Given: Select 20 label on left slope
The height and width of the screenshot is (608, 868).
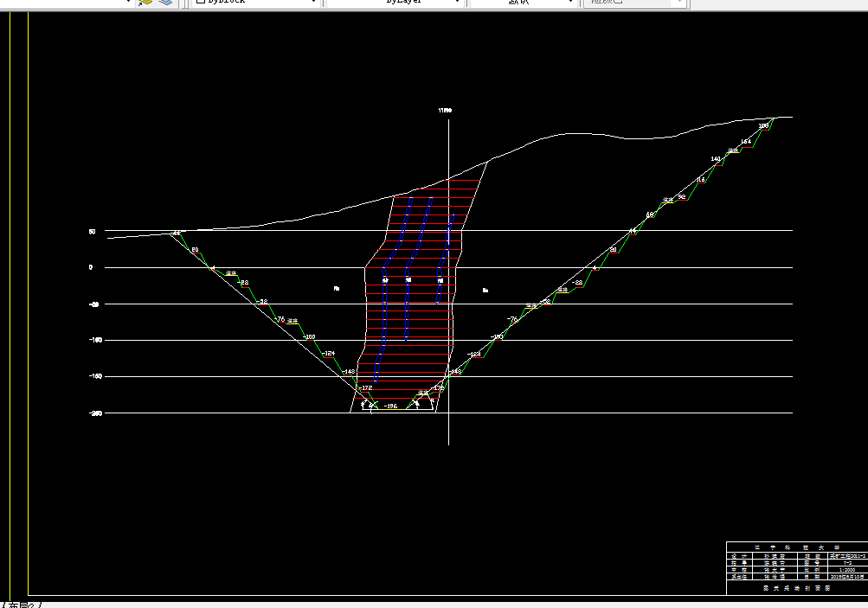Looking at the screenshot, I should [x=195, y=250].
